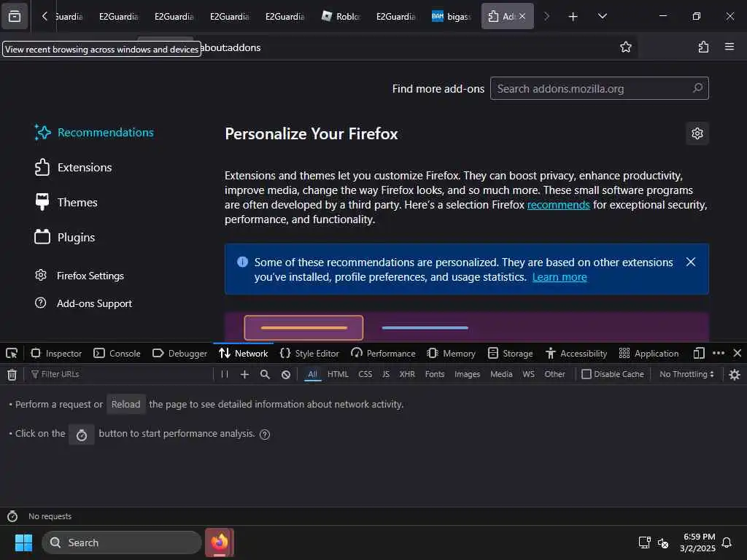Screen dimensions: 747x560
Task: Open Network settings gear menu
Action: [x=735, y=375]
